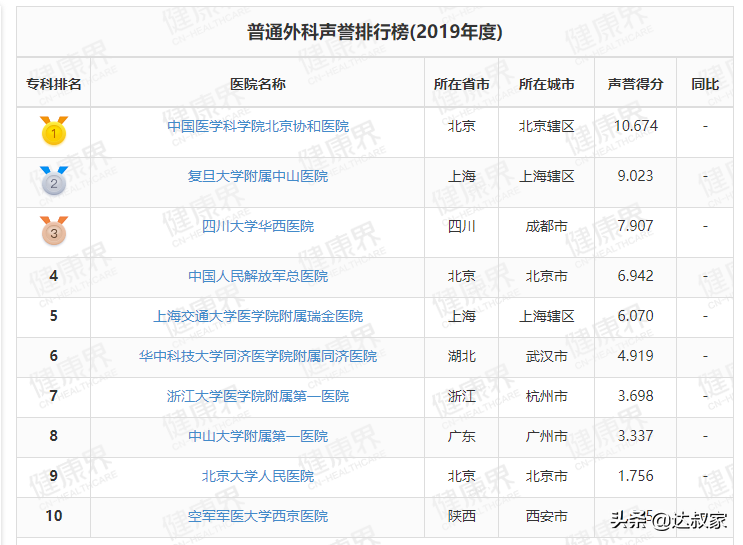
Task: Select score value 3.698
Action: [635, 396]
